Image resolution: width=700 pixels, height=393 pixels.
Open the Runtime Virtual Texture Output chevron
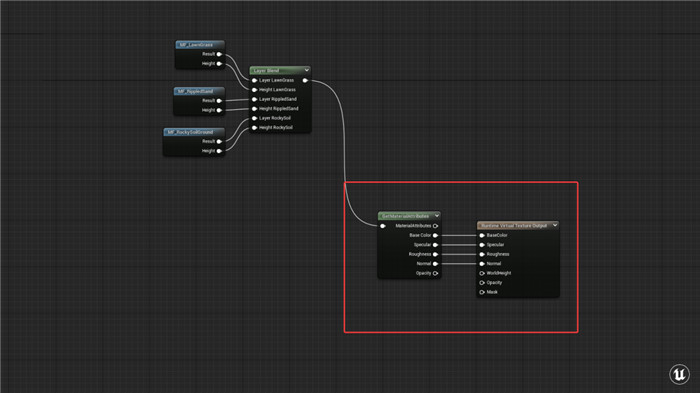[555, 225]
